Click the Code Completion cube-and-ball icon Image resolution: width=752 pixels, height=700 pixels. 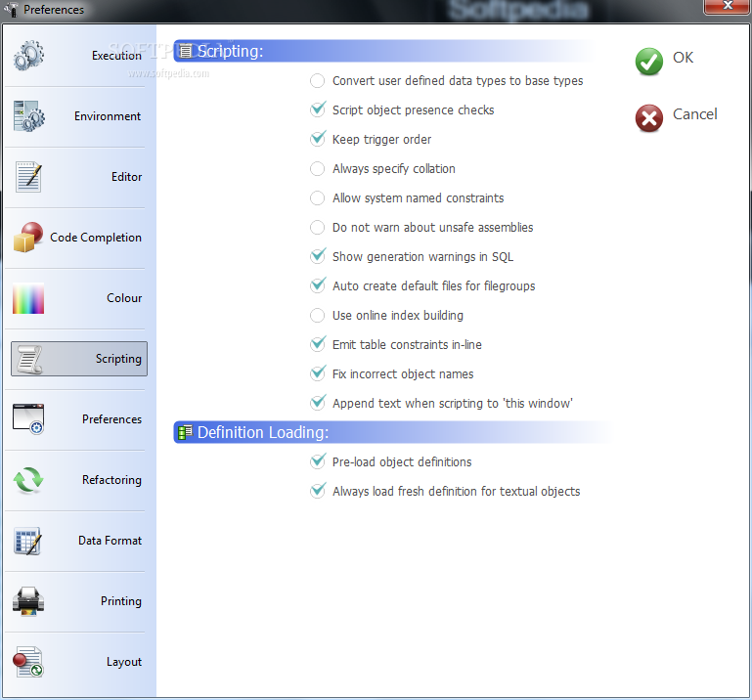[28, 238]
